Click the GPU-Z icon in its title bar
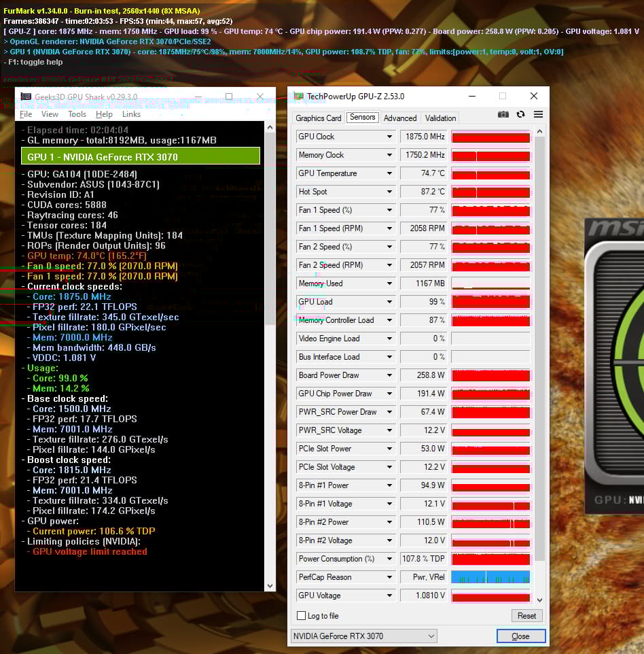The image size is (644, 654). point(298,96)
